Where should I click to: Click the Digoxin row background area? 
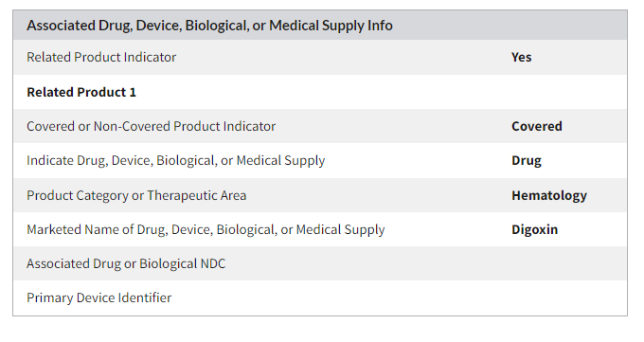pyautogui.click(x=448, y=229)
